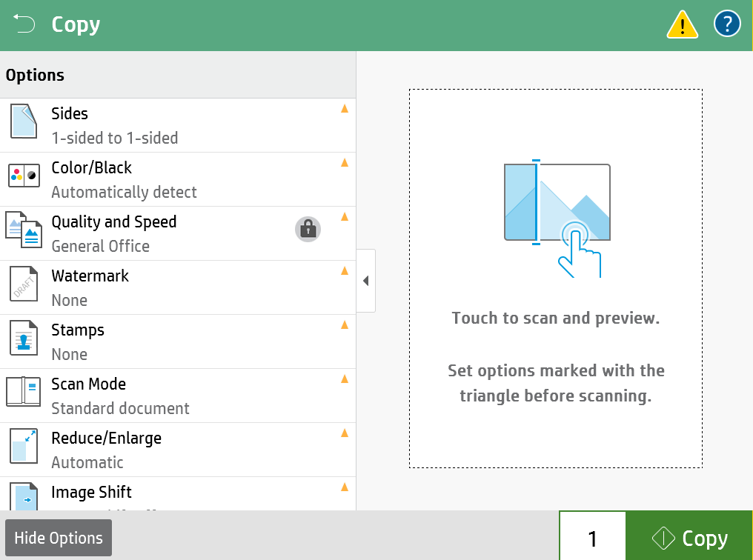Open the Watermark option
Viewport: 753px width, 560px height.
pos(178,287)
